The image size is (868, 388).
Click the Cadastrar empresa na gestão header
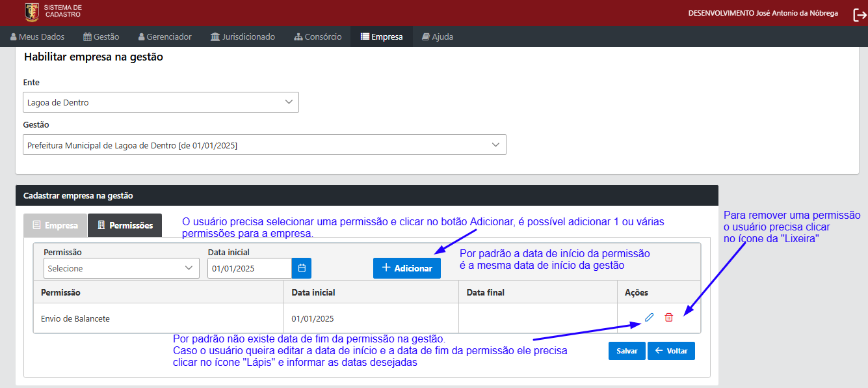click(367, 195)
